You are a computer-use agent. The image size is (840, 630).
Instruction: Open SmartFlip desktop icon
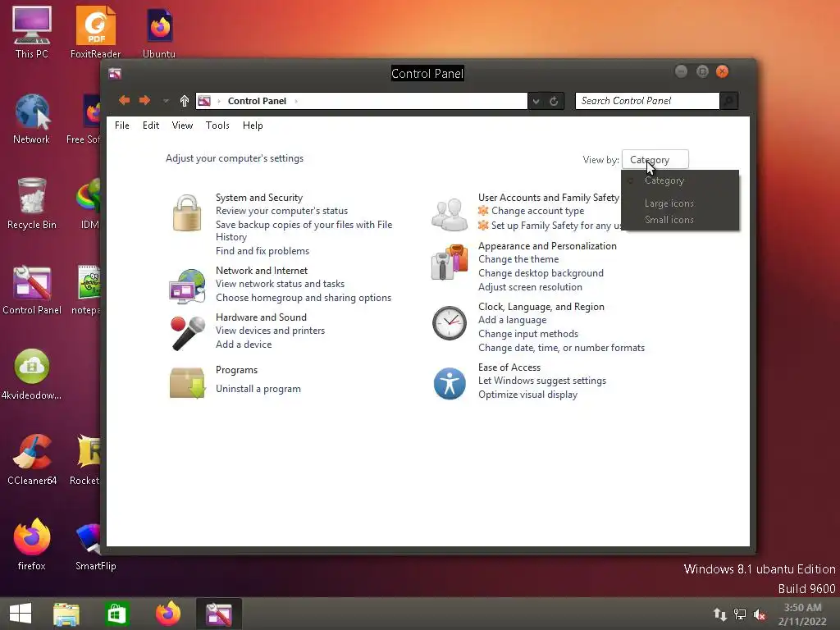point(95,546)
